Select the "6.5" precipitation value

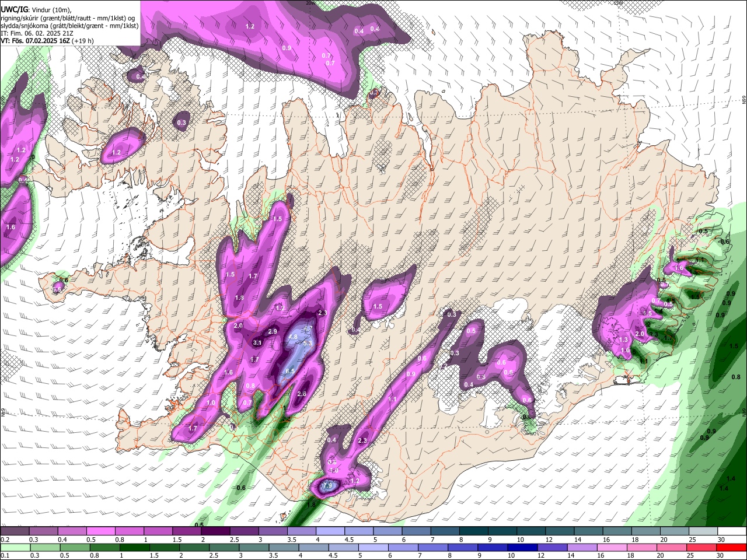pyautogui.click(x=290, y=371)
